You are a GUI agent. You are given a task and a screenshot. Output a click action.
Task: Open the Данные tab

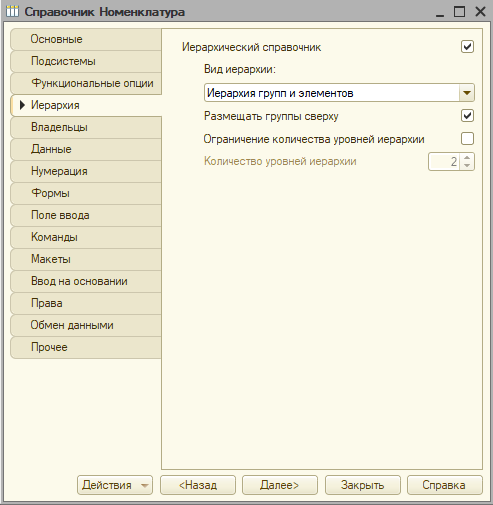point(86,149)
